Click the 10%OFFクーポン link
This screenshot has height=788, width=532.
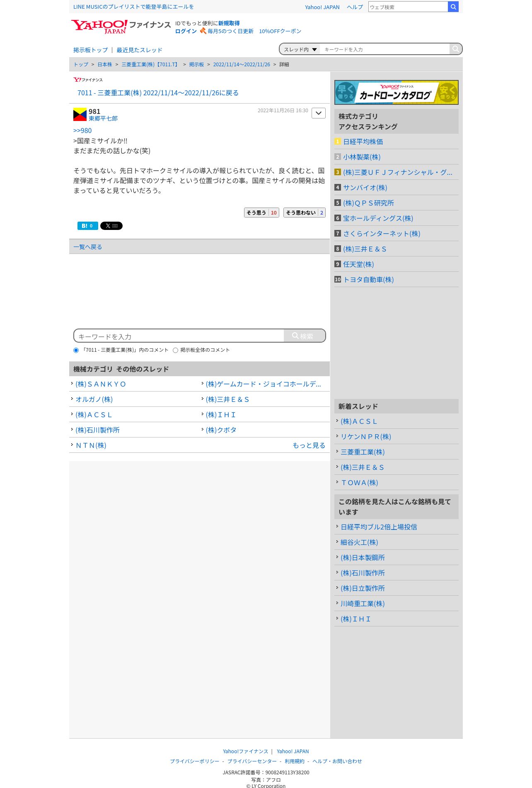280,31
